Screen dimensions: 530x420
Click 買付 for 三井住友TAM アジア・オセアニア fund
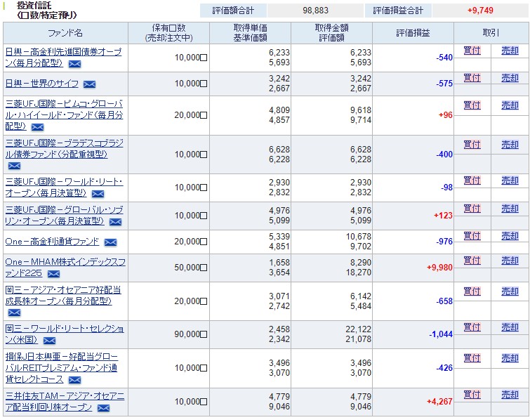[472, 395]
